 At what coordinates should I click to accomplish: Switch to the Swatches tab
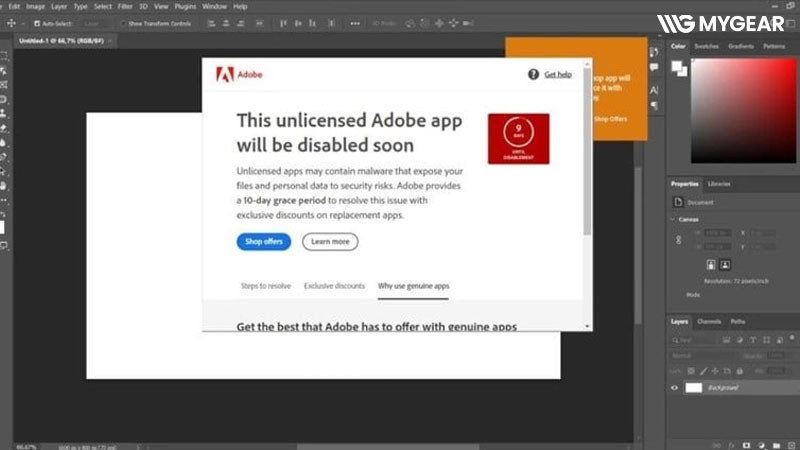707,46
